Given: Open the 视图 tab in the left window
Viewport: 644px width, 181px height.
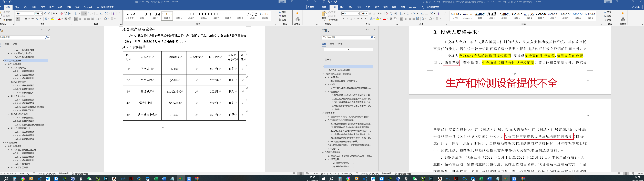Looking at the screenshot, I should [69, 7].
